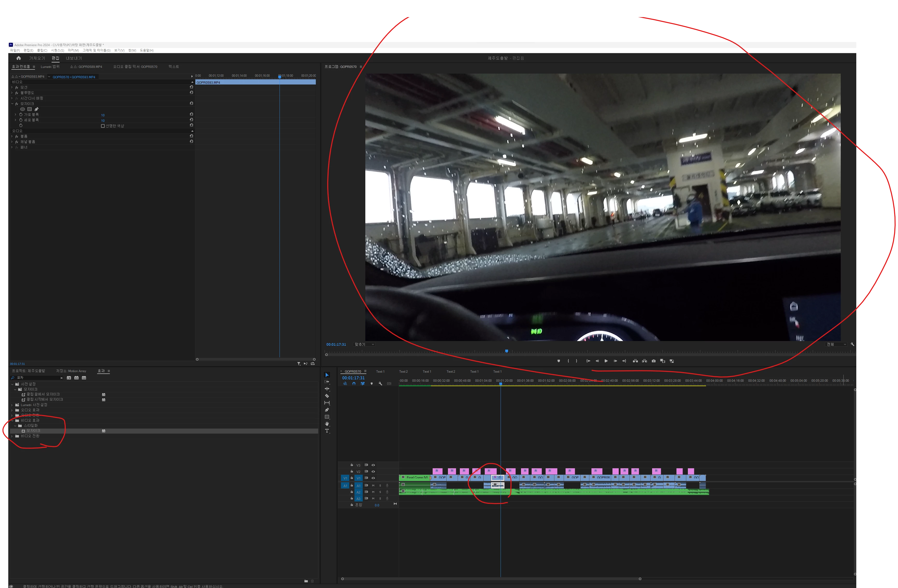Image resolution: width=898 pixels, height=588 pixels.
Task: Clear the effects search field with X
Action: pyautogui.click(x=61, y=378)
